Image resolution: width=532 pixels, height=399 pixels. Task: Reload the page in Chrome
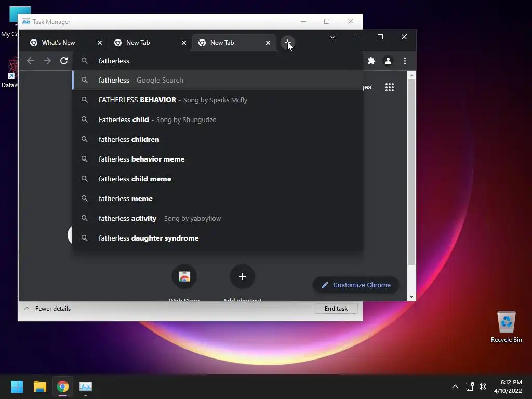pyautogui.click(x=64, y=61)
